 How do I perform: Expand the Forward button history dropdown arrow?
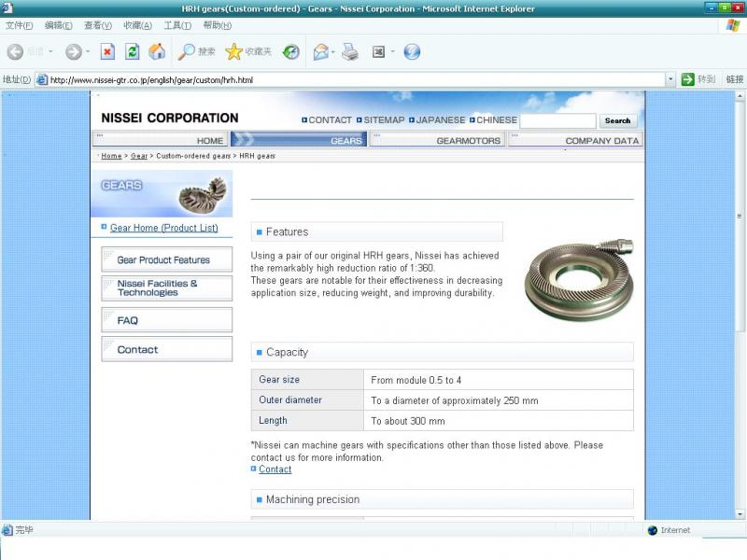88,51
